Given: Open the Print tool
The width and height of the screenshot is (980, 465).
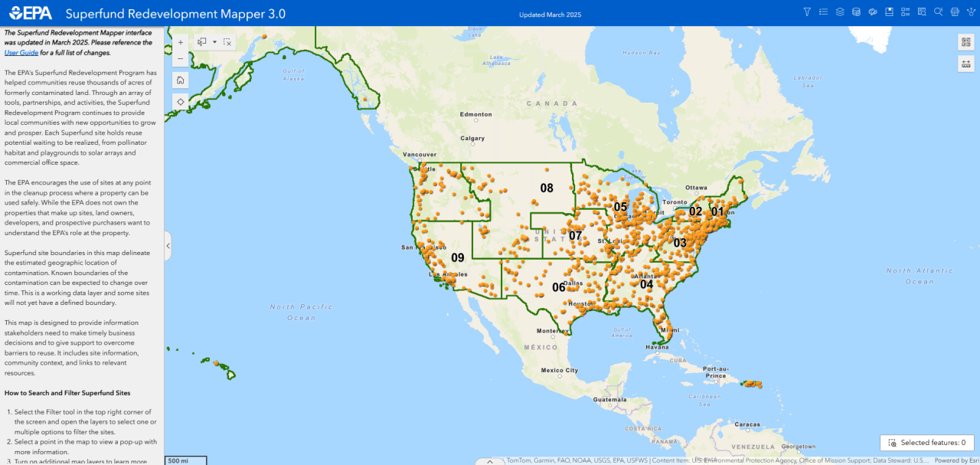Looking at the screenshot, I should pos(953,11).
